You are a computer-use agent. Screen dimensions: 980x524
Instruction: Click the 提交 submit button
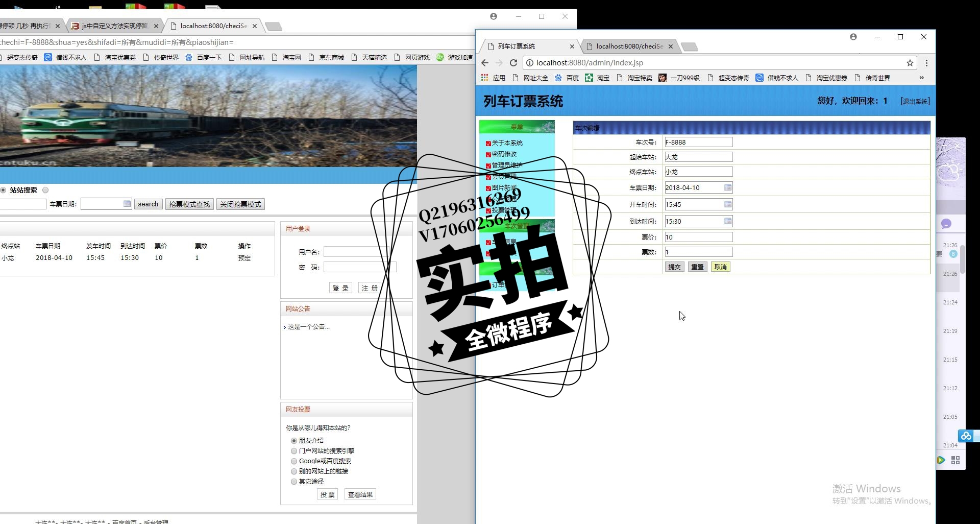pos(674,267)
